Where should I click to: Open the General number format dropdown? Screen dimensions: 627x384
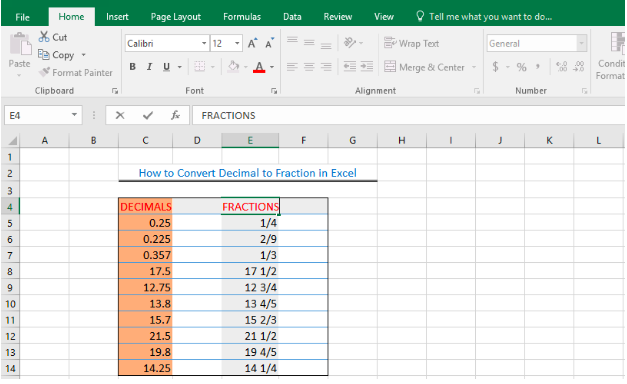[x=581, y=43]
